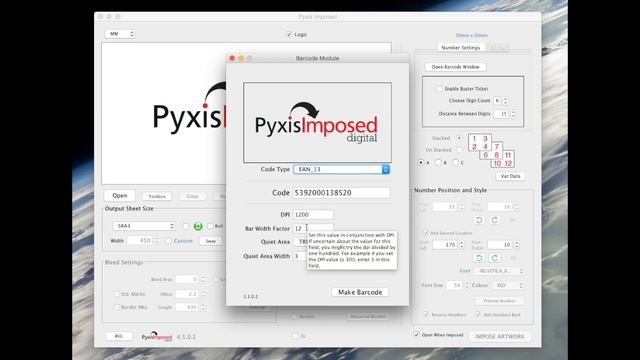
Task: Toggle Add Standard Back checkbox
Action: [478, 315]
